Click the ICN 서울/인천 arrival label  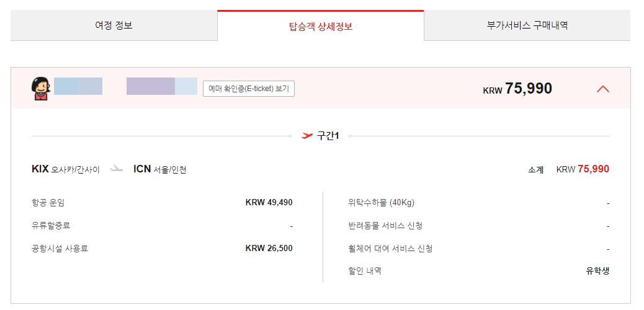pos(160,169)
